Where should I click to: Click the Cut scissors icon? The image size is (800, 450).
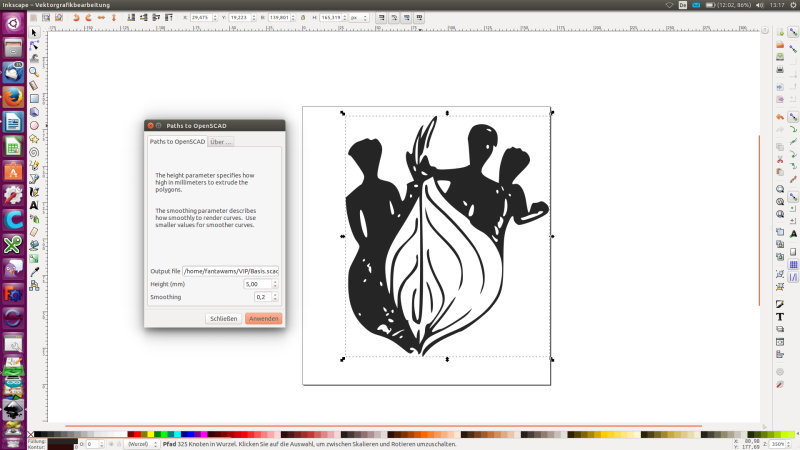[x=779, y=159]
